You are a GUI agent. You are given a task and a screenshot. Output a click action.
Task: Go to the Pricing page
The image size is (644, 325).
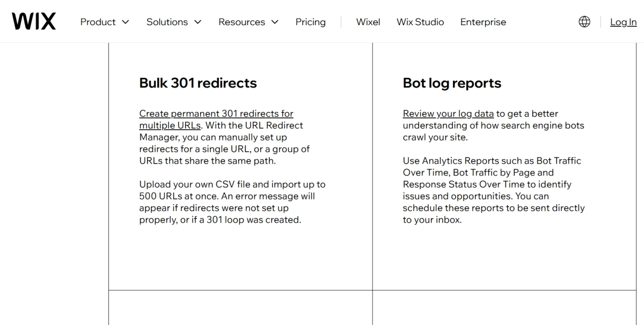[310, 22]
